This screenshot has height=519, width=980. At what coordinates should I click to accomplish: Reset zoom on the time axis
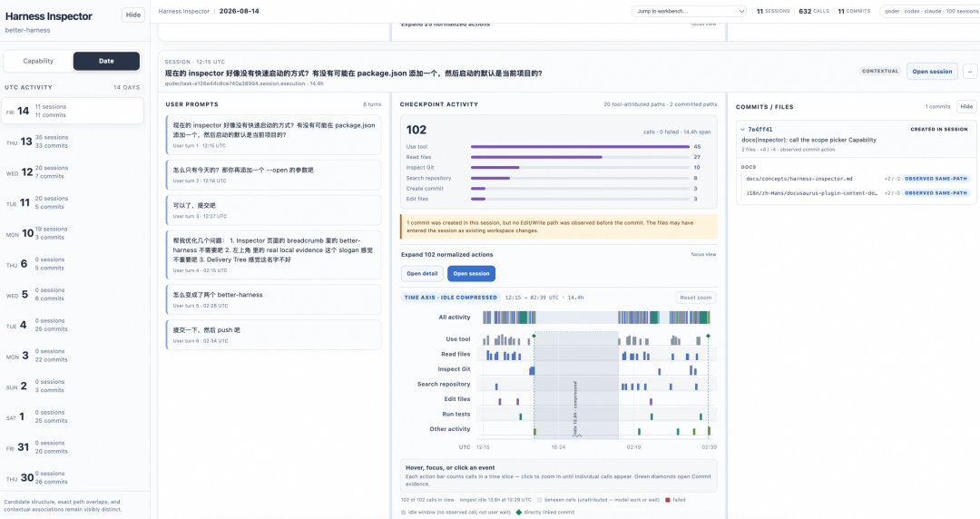coord(696,298)
